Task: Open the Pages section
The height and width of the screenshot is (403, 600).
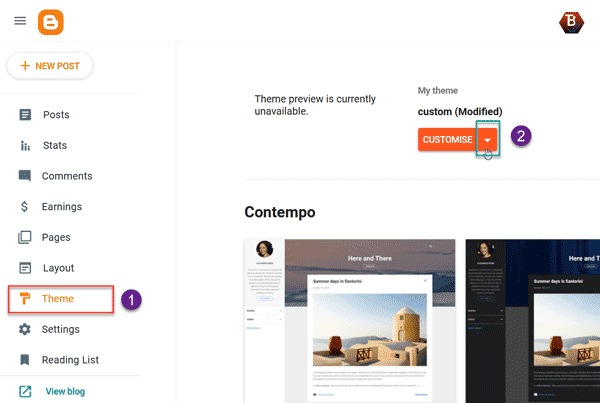Action: [56, 237]
